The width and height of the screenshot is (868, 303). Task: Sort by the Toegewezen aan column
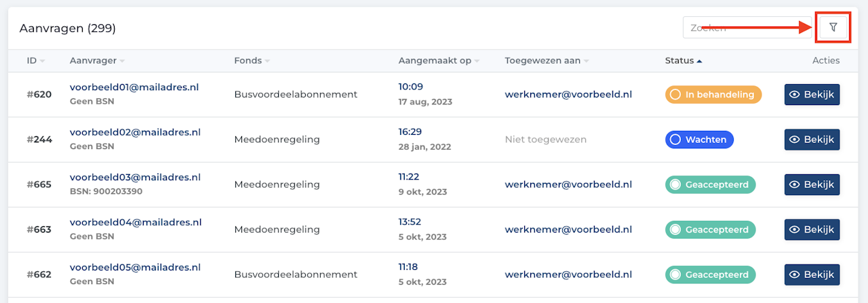point(547,60)
